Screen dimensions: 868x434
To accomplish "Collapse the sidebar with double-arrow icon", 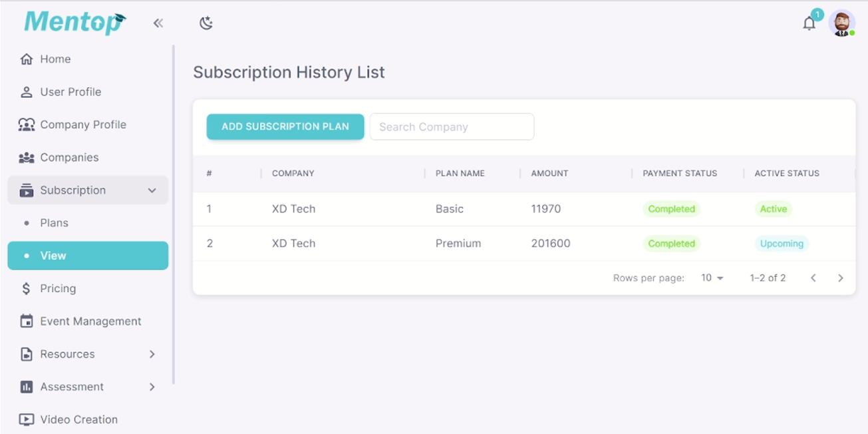I will pos(158,23).
